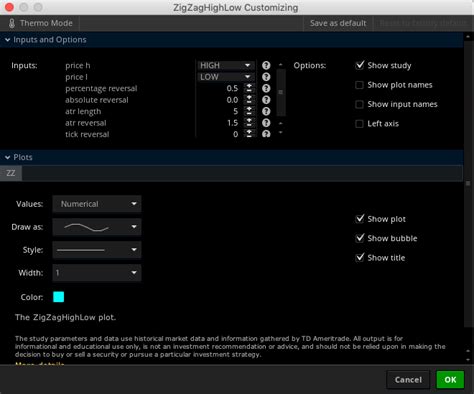The width and height of the screenshot is (474, 394).
Task: Open help for price h input
Action: coord(266,65)
